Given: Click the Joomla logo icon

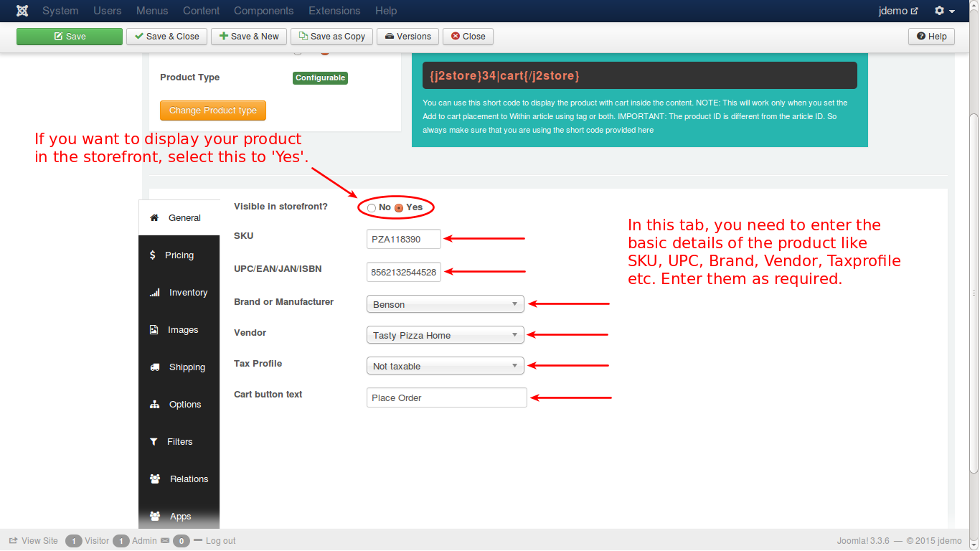Looking at the screenshot, I should coord(22,11).
